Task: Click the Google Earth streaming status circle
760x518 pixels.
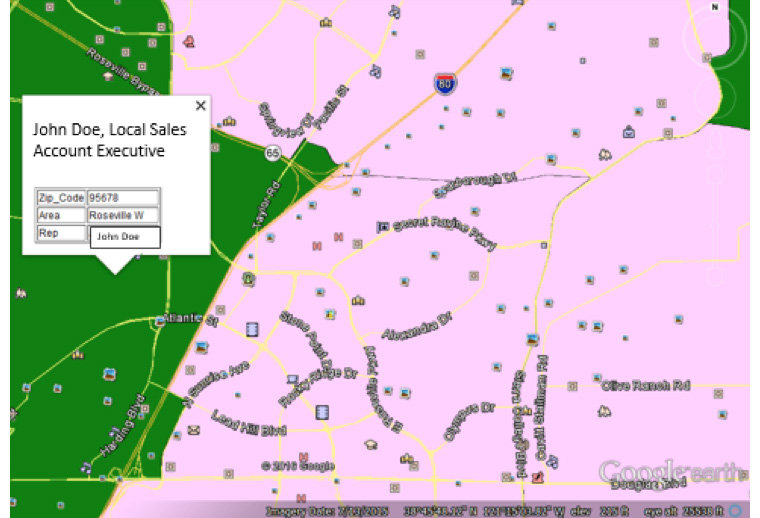Action: pyautogui.click(x=736, y=510)
